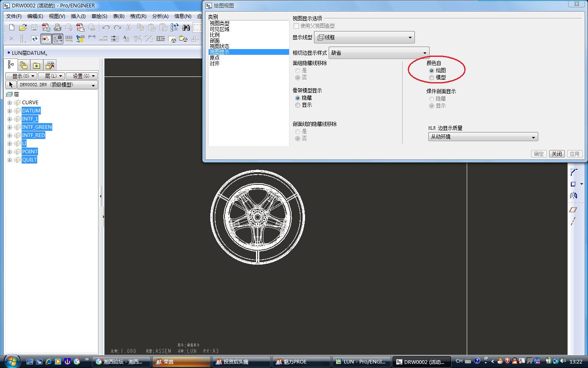Click the dashed datum axis icon
This screenshot has height=368, width=588.
point(574,221)
